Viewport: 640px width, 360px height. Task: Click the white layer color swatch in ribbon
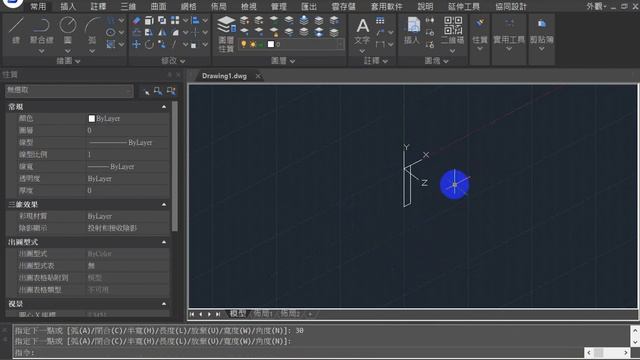(271, 44)
